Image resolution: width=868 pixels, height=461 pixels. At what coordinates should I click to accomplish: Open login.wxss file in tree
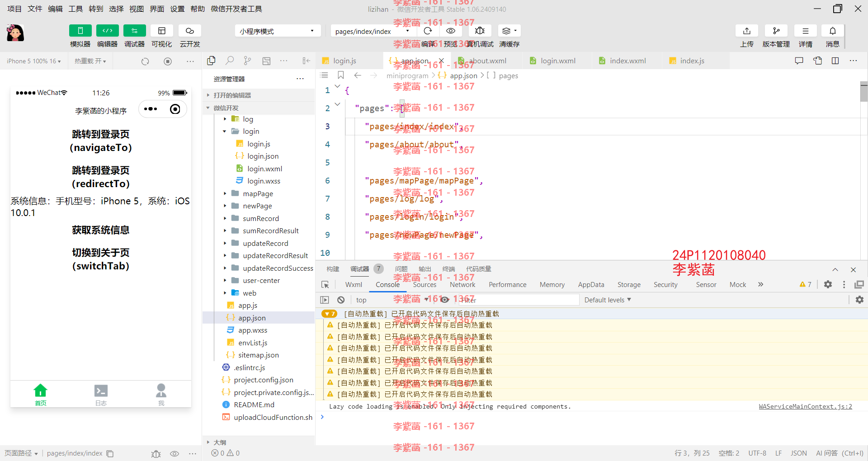coord(264,181)
